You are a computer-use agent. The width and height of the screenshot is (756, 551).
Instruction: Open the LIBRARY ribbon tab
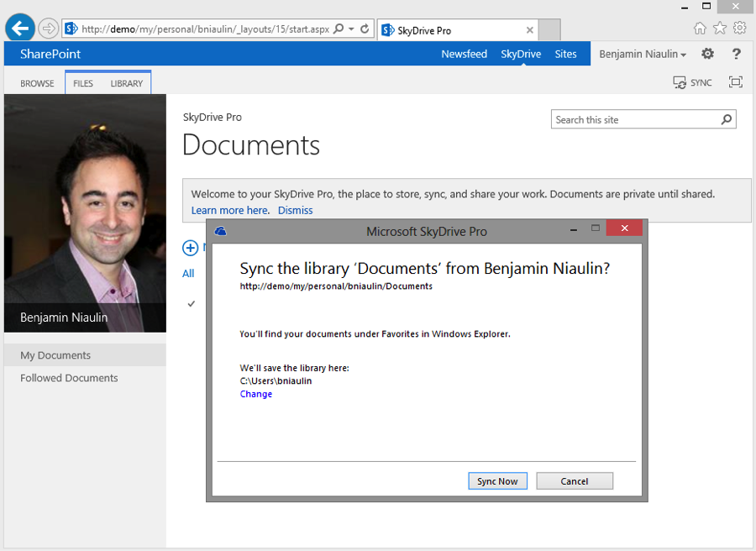pyautogui.click(x=127, y=83)
